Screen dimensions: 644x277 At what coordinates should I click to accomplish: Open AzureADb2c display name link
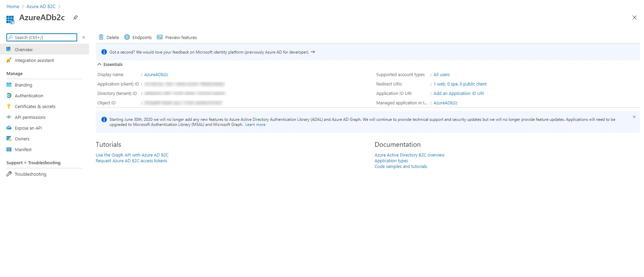coord(156,75)
